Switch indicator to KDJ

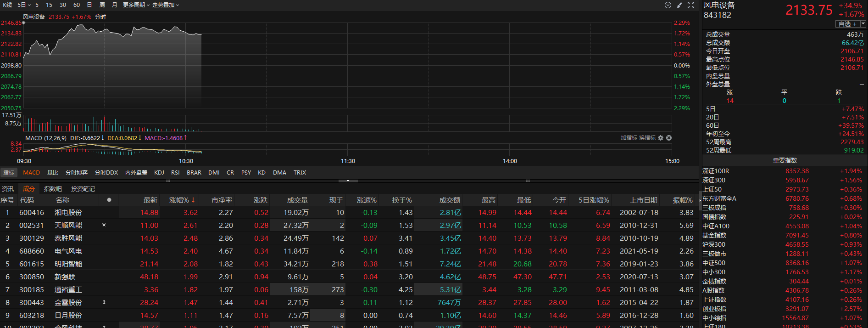click(159, 173)
